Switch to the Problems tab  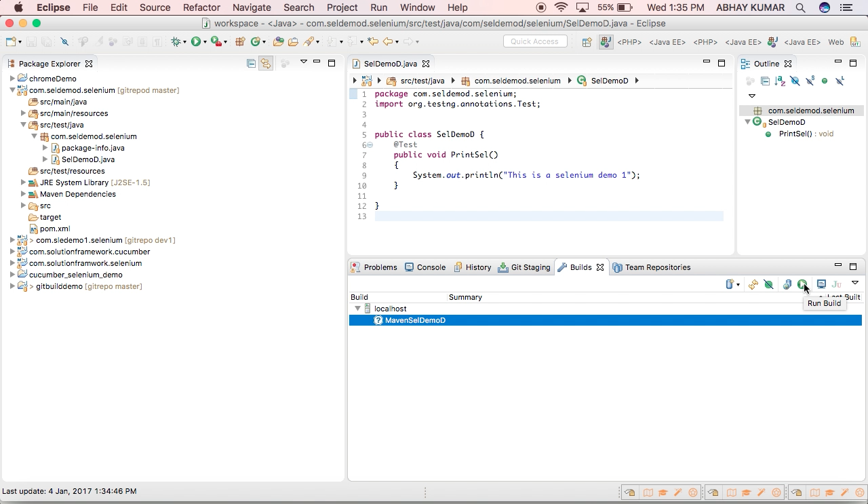pos(374,267)
